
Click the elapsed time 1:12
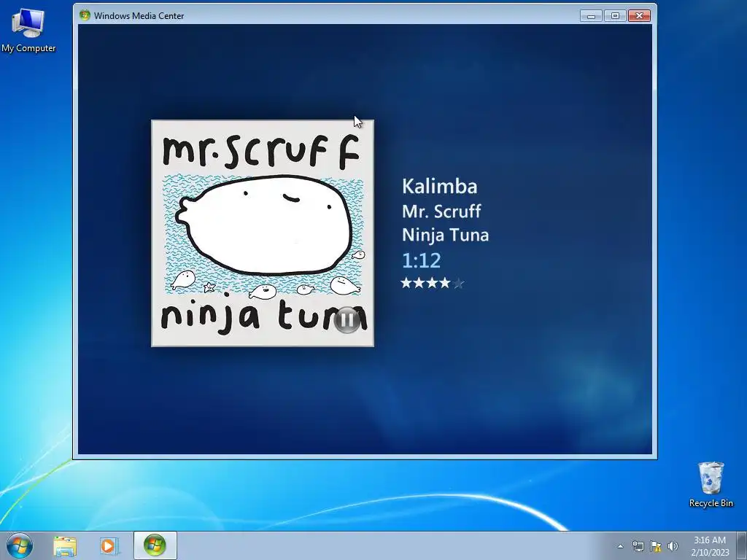(421, 260)
